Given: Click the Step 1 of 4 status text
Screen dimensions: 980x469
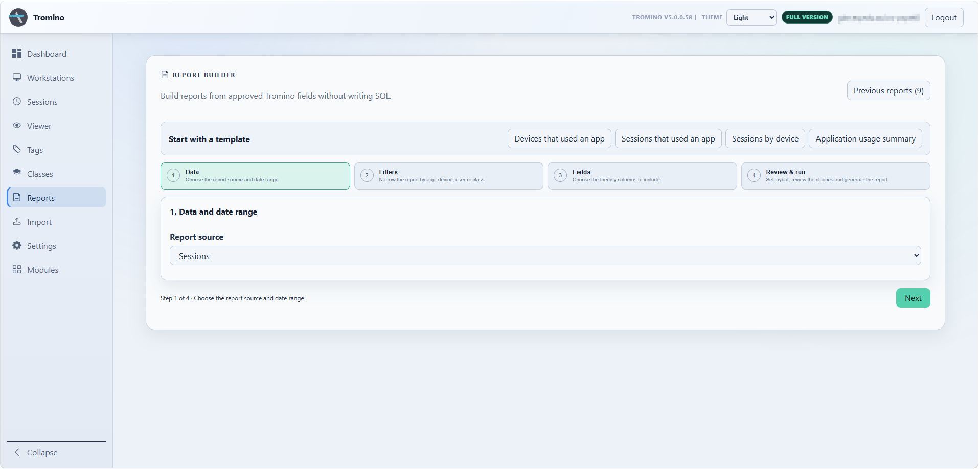Looking at the screenshot, I should [x=232, y=298].
